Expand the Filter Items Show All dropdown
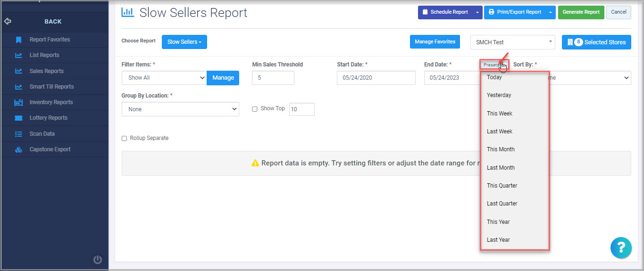This screenshot has height=271, width=644. click(x=164, y=78)
